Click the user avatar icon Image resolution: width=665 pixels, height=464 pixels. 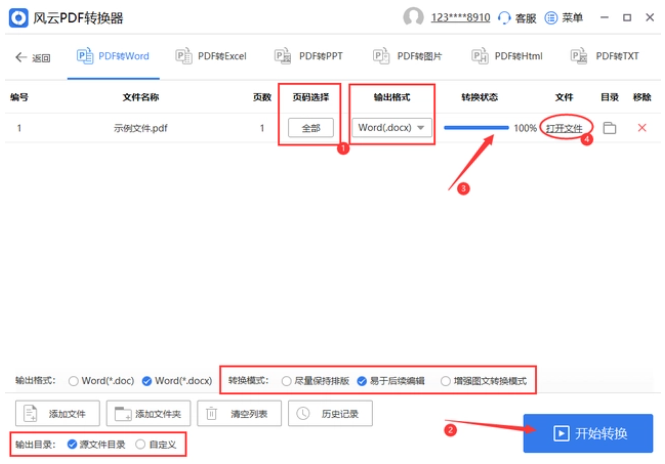pyautogui.click(x=413, y=17)
